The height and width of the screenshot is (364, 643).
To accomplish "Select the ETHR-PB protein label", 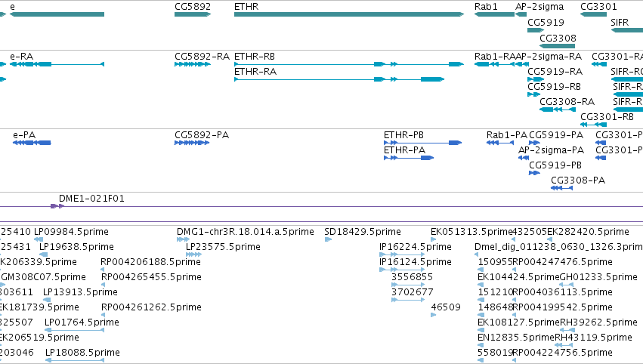I will pos(403,135).
